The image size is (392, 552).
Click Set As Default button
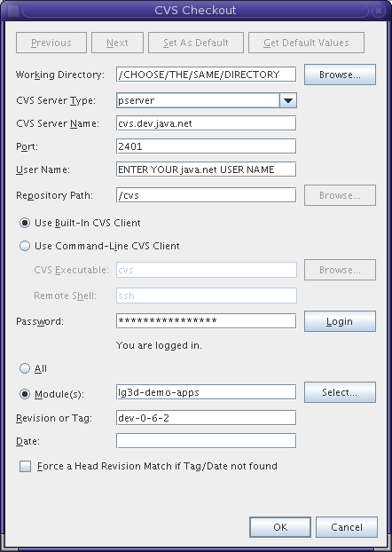[x=196, y=43]
